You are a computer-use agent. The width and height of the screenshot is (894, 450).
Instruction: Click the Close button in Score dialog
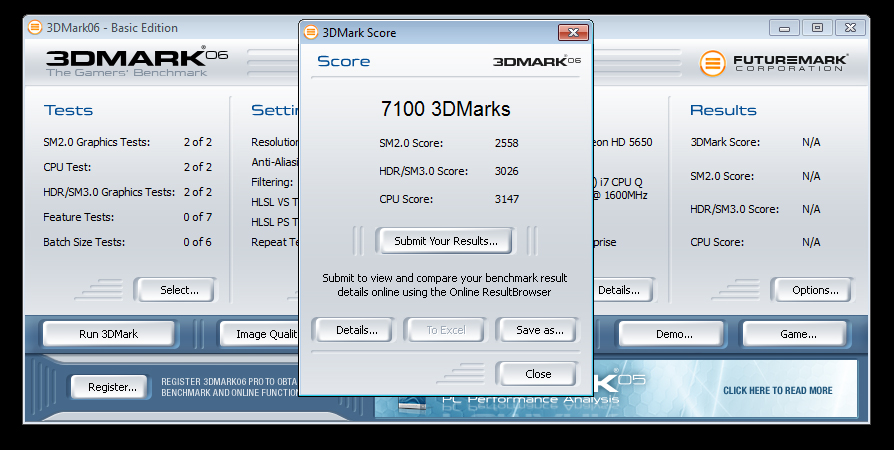[538, 374]
